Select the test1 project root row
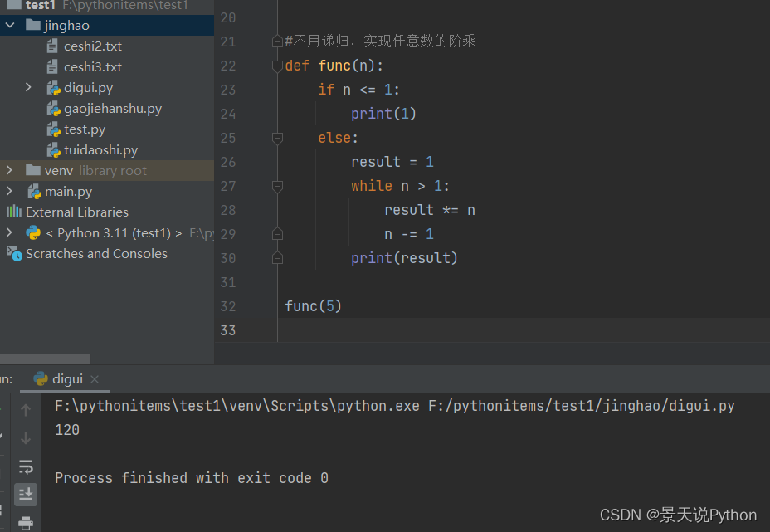 click(107, 6)
